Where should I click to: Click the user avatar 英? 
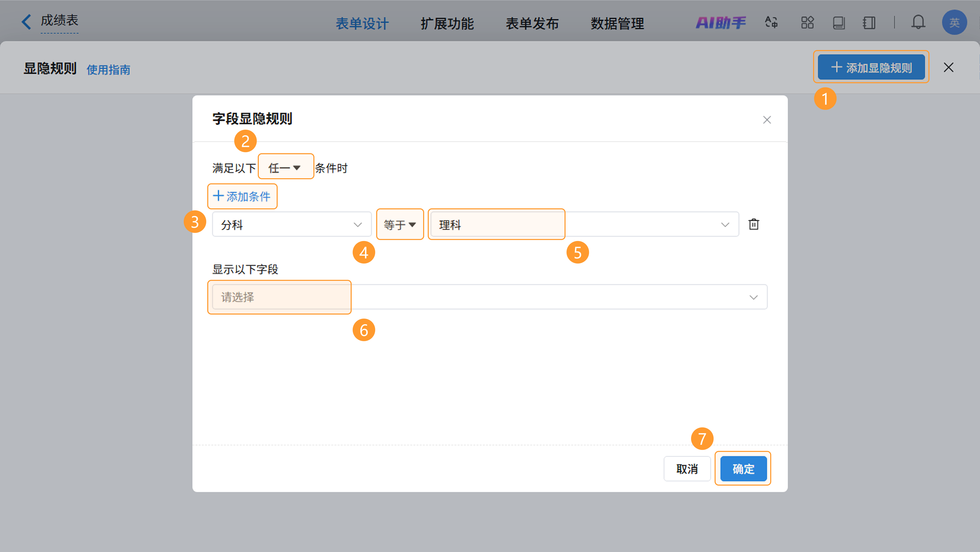954,22
